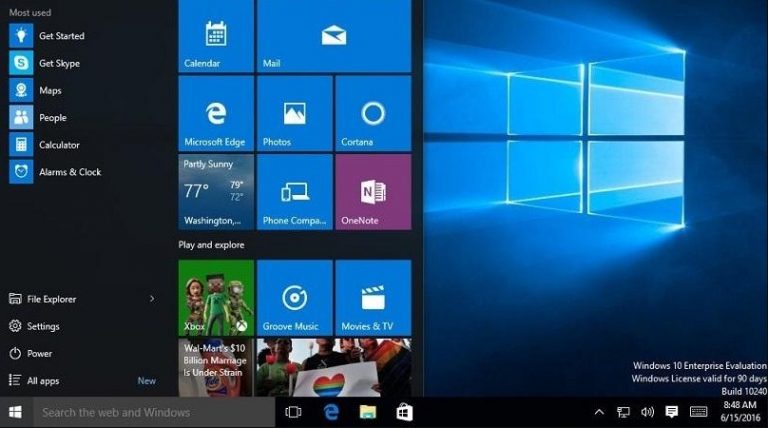Image resolution: width=768 pixels, height=428 pixels.
Task: Focus the Search the web and Windows box
Action: [154, 412]
